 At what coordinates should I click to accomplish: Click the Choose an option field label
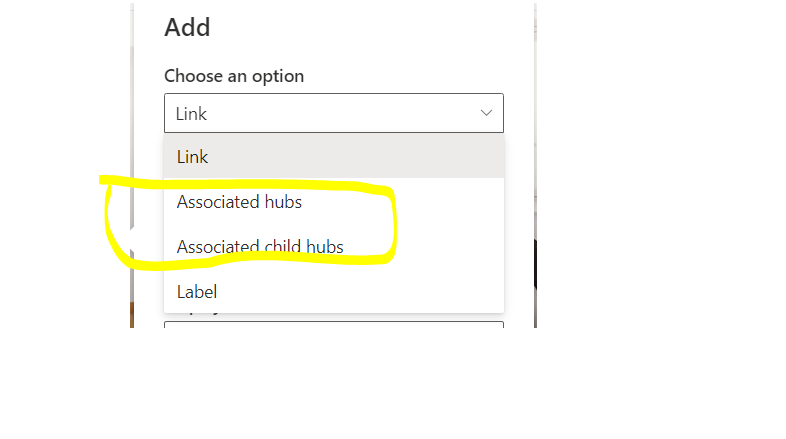(x=234, y=76)
